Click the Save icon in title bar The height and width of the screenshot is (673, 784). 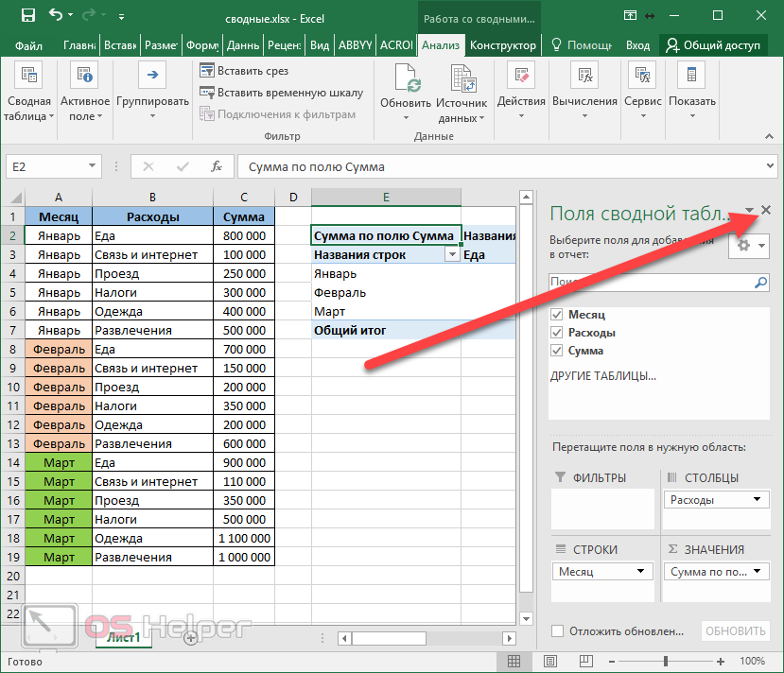27,15
